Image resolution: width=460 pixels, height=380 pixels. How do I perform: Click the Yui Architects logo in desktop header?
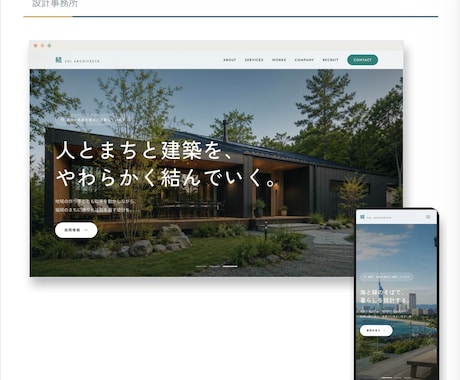point(77,60)
